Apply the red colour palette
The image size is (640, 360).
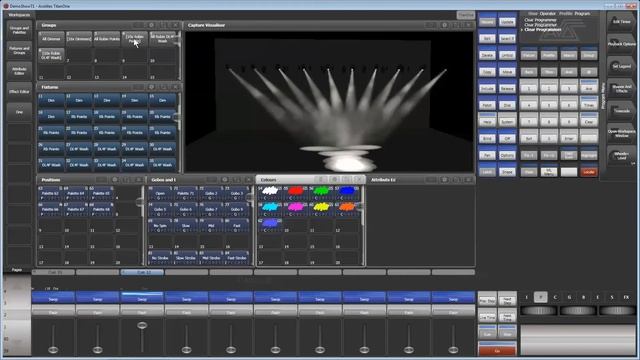click(x=295, y=193)
